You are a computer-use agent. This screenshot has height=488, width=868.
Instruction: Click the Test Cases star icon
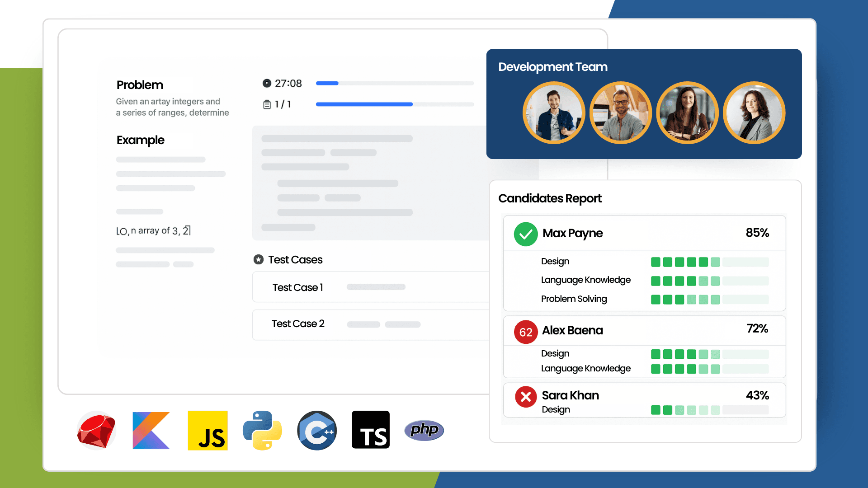click(x=258, y=259)
